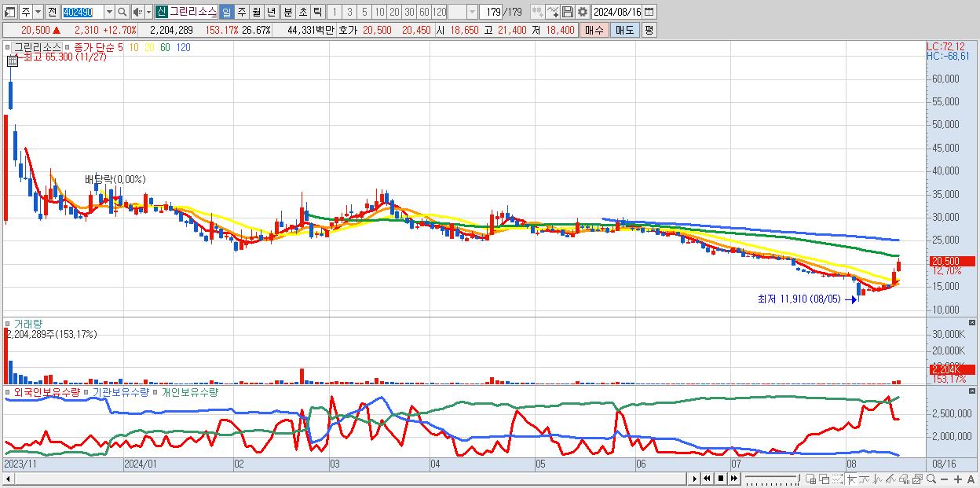The width and height of the screenshot is (980, 488).
Task: Click the bar count field showing 179
Action: [x=492, y=12]
